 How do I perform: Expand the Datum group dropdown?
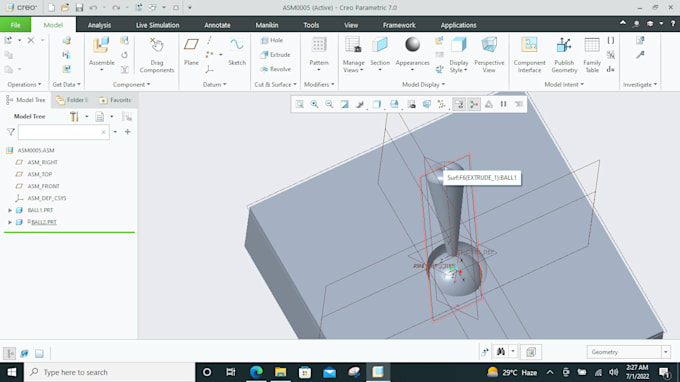point(215,85)
